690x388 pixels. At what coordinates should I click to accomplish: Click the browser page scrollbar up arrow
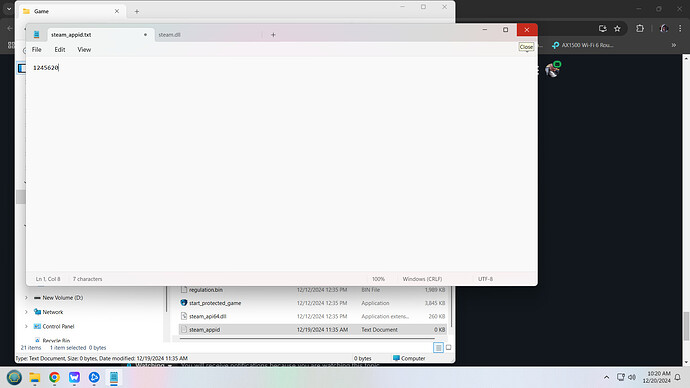point(686,58)
